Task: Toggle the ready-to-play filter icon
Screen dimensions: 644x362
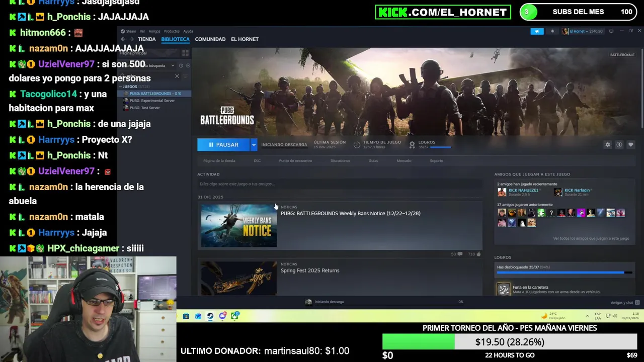Action: (188, 65)
